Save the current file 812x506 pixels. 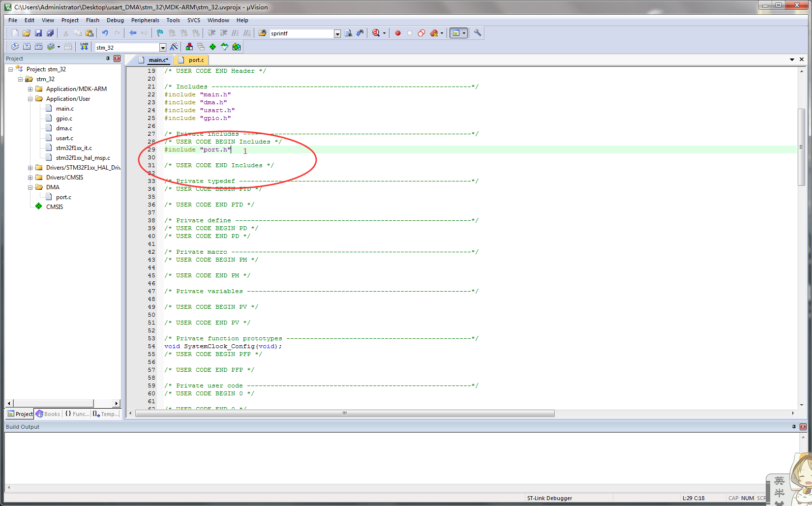click(x=38, y=33)
